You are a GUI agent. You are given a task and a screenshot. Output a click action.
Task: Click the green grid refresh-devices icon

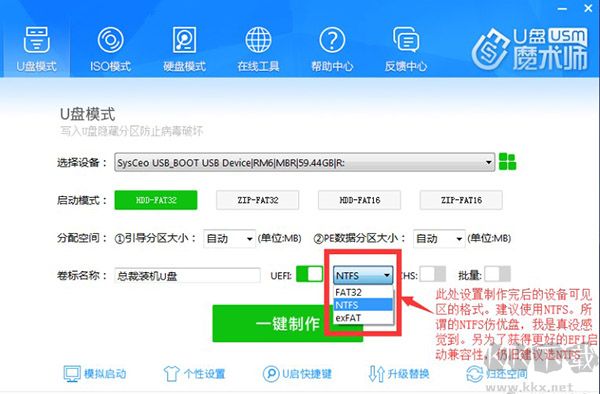coord(507,161)
